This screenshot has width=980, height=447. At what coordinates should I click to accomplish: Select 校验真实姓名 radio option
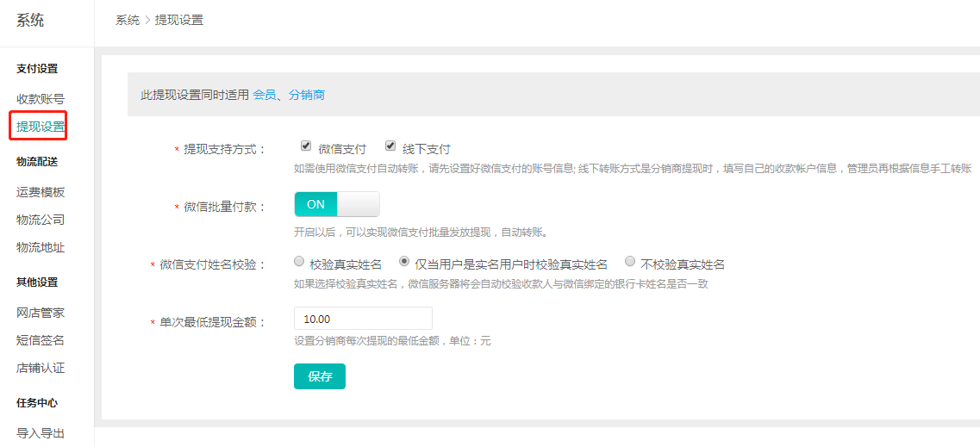point(299,261)
